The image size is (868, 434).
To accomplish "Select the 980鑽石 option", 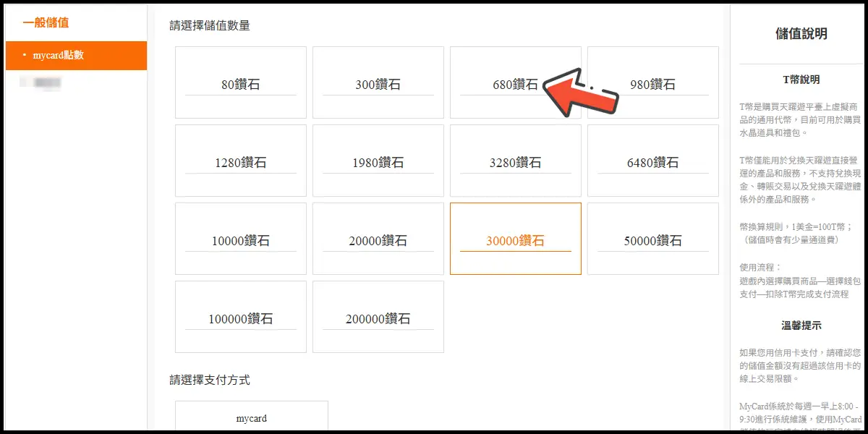I will pyautogui.click(x=652, y=83).
